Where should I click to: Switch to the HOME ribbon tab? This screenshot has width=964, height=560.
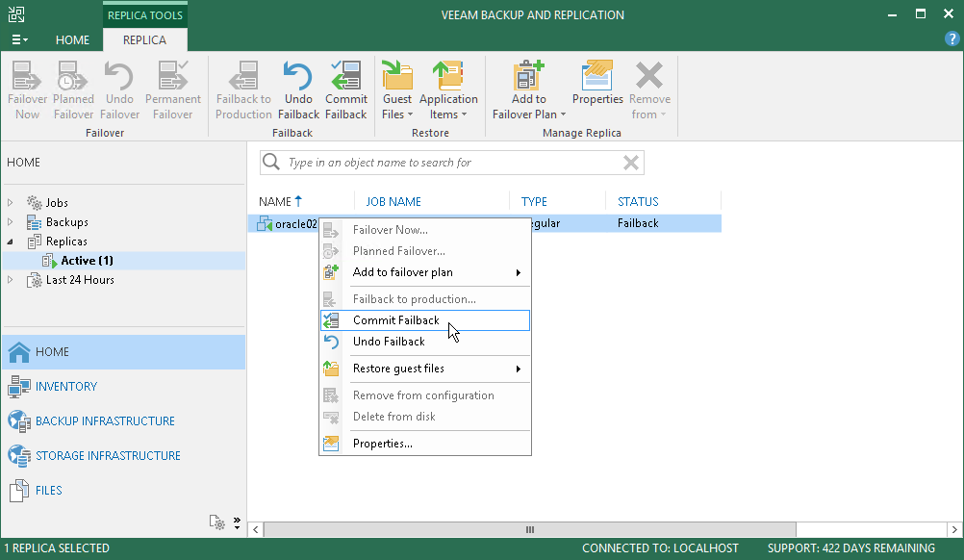coord(72,40)
